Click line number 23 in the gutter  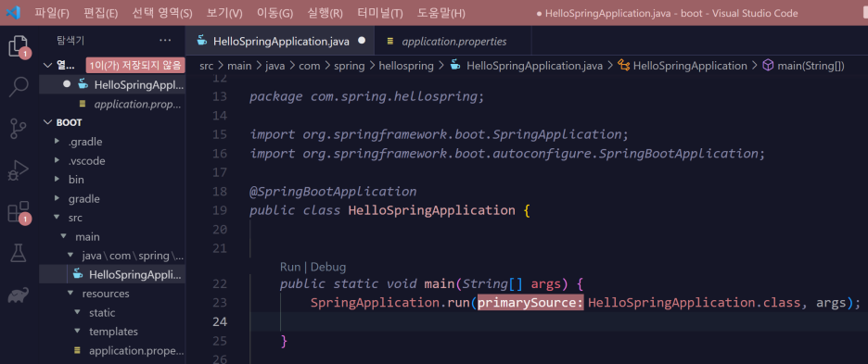tap(220, 303)
